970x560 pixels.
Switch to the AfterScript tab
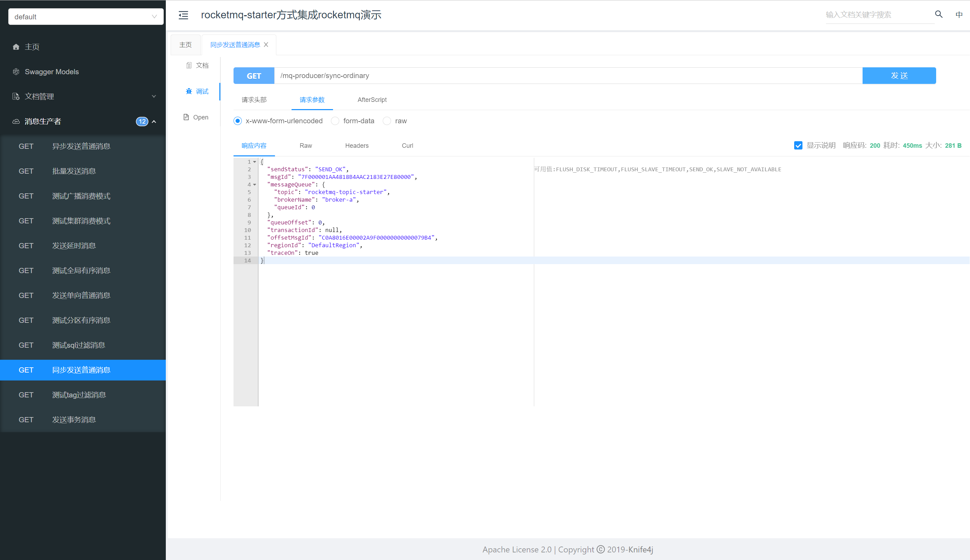point(372,100)
